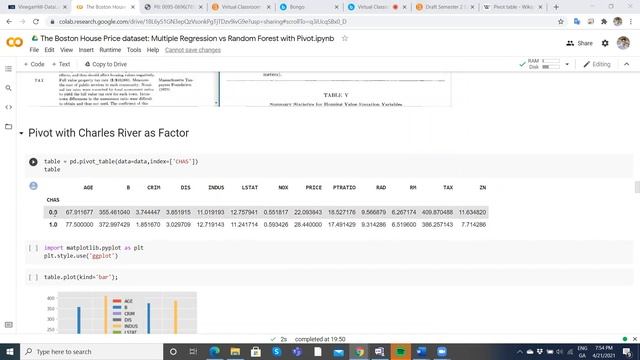The image size is (640, 360).
Task: Collapse the Pivot with Charles River section
Action: [x=21, y=133]
